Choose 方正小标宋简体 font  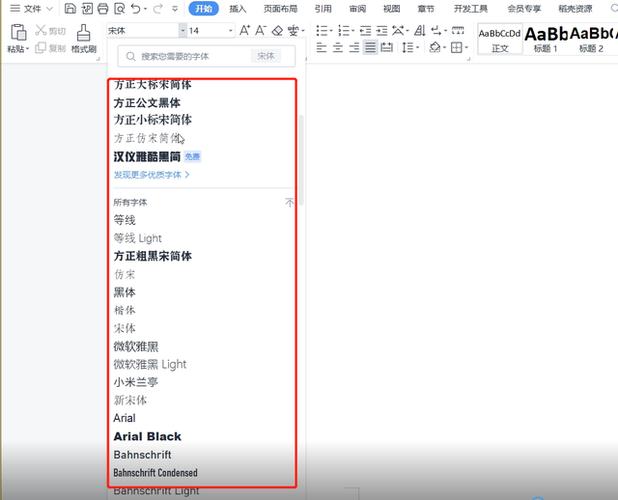click(x=153, y=120)
